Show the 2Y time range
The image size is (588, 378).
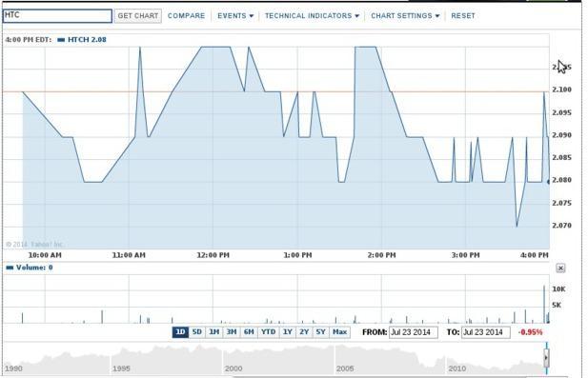[x=304, y=332]
